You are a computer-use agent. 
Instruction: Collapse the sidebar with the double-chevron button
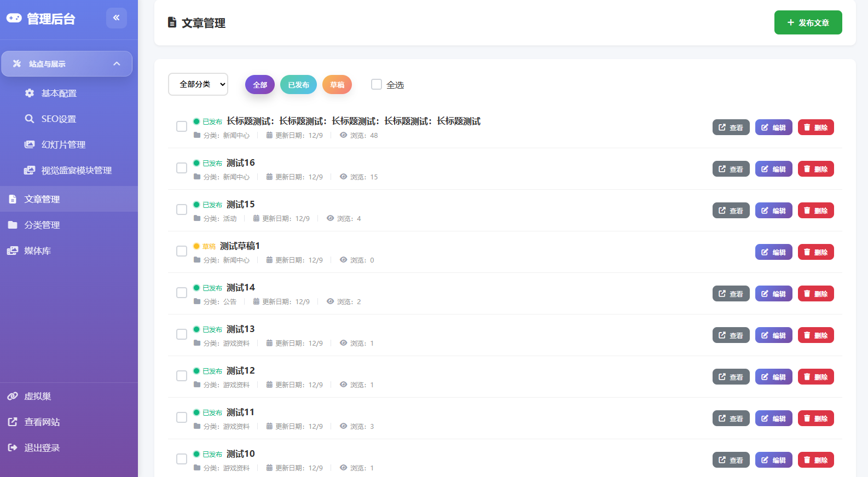click(x=117, y=18)
